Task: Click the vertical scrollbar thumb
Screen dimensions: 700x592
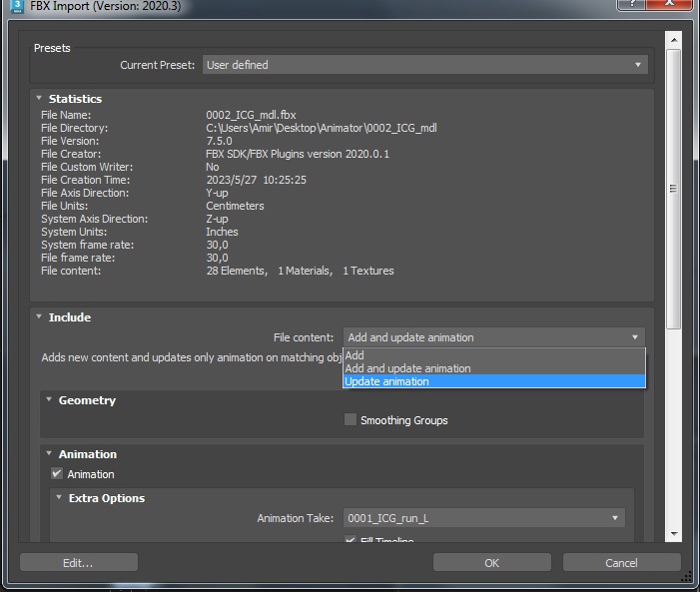Action: click(674, 190)
